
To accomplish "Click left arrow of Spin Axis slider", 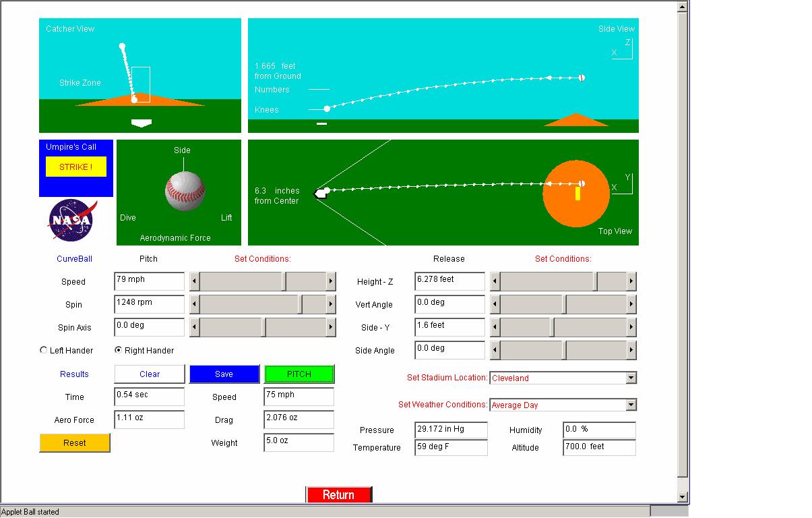I will click(194, 328).
